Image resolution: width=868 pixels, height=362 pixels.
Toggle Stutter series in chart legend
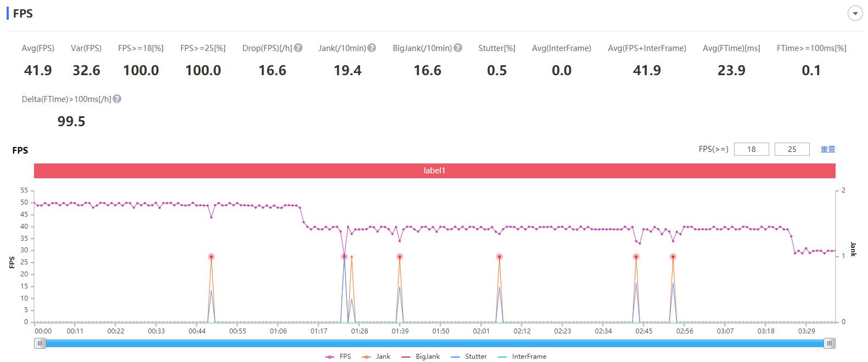[x=469, y=357]
